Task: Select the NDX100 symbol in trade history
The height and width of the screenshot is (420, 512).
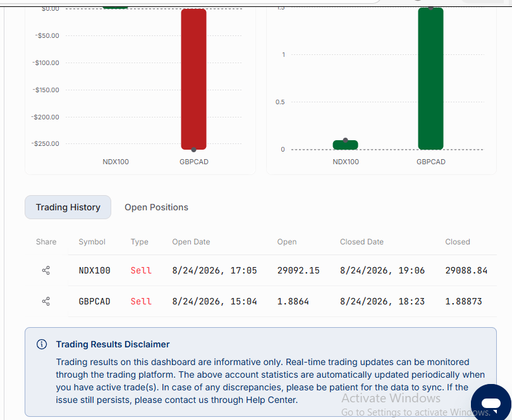Action: [94, 270]
